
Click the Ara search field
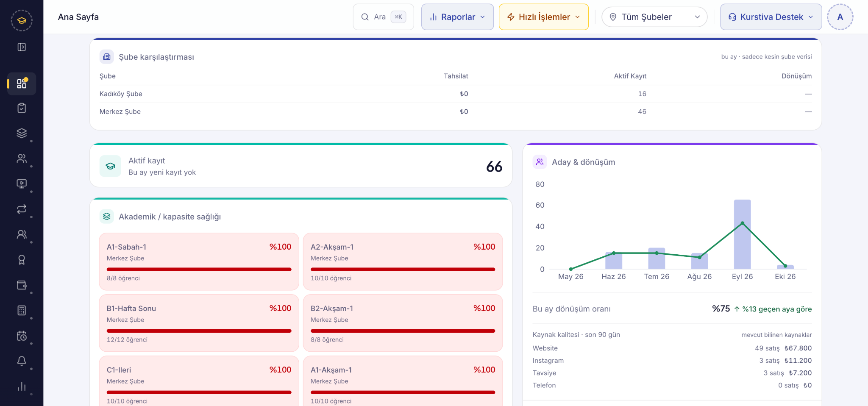(x=383, y=17)
